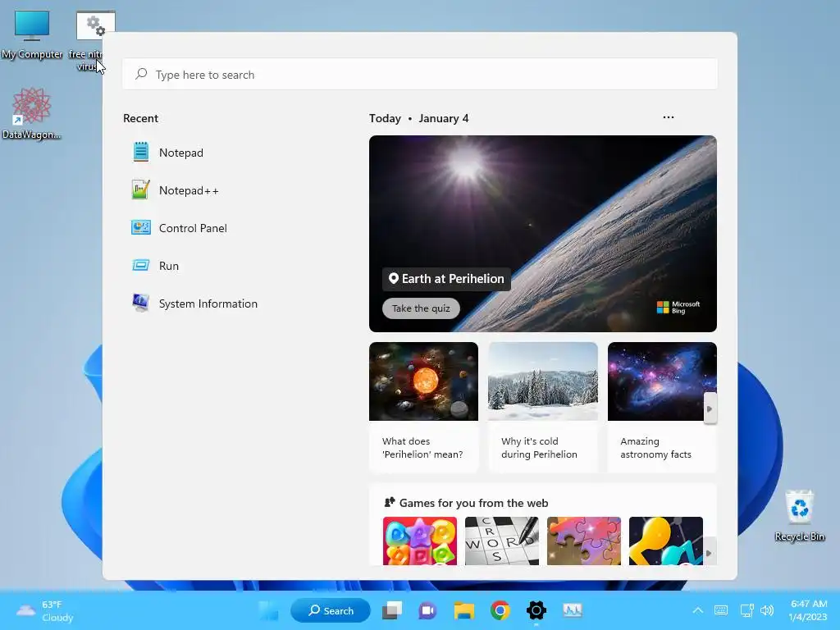Open the colorful jelly blocks game
Image resolution: width=840 pixels, height=630 pixels.
(420, 541)
